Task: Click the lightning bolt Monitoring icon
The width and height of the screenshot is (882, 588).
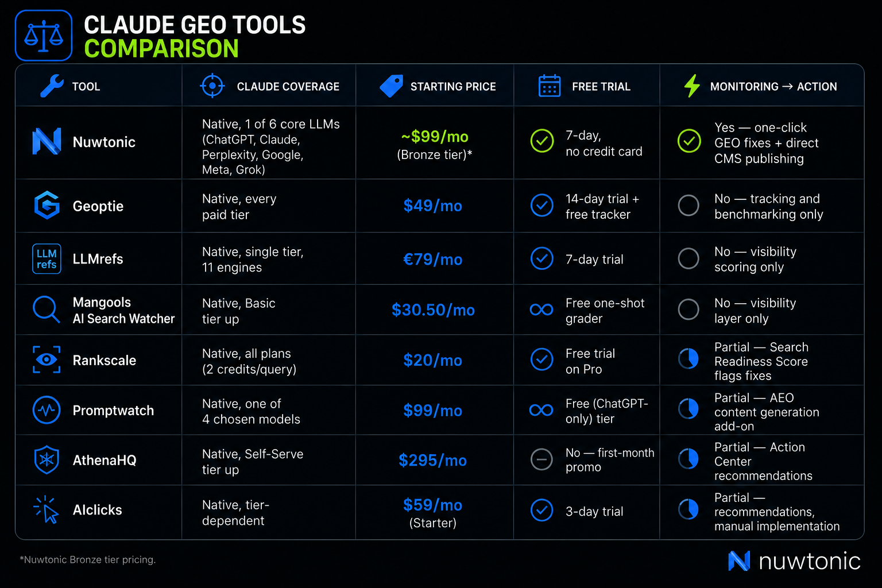Action: point(692,86)
